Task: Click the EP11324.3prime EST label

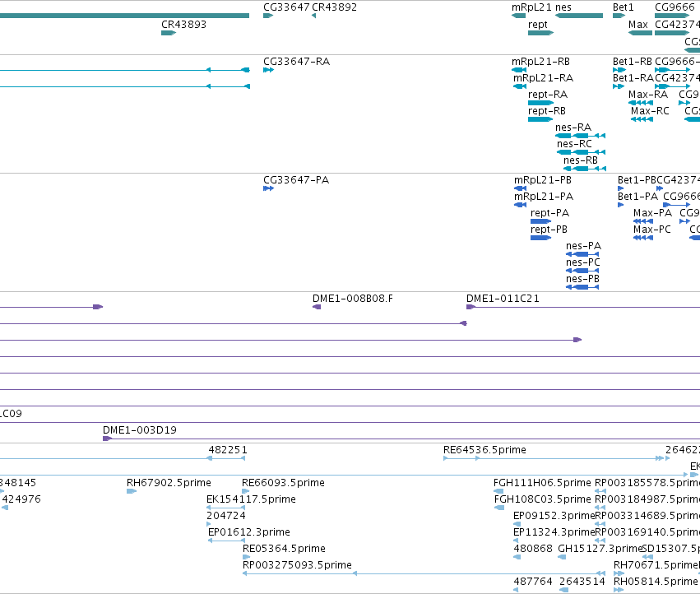Action: 554,533
